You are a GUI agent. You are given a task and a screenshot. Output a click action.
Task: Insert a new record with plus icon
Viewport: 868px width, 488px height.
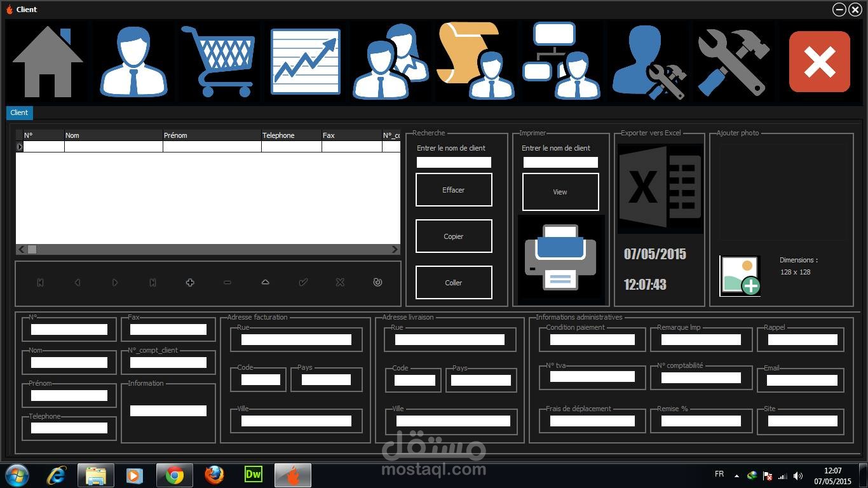(190, 283)
